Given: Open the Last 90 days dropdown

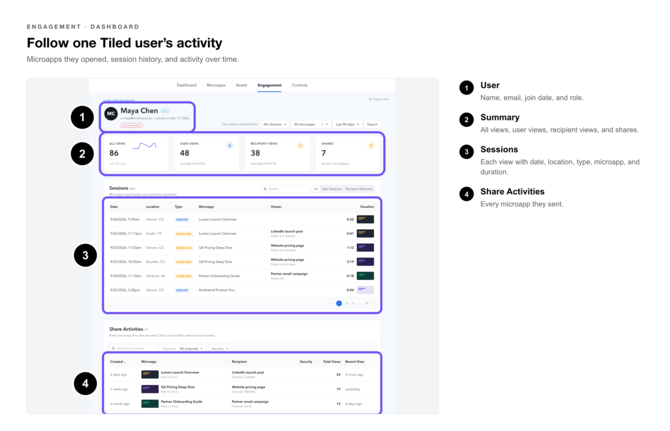Looking at the screenshot, I should (347, 124).
